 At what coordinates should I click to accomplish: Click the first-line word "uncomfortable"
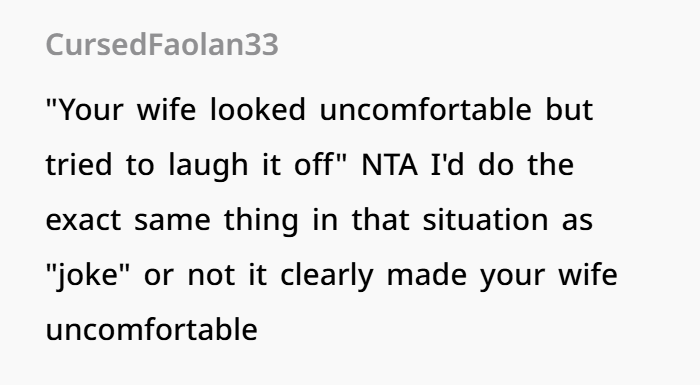tap(425, 109)
